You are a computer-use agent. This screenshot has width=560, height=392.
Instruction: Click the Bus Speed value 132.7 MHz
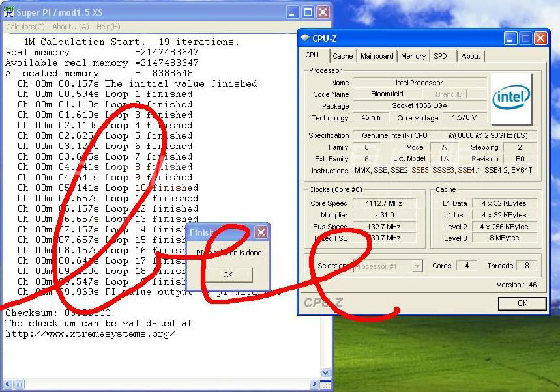pyautogui.click(x=384, y=227)
